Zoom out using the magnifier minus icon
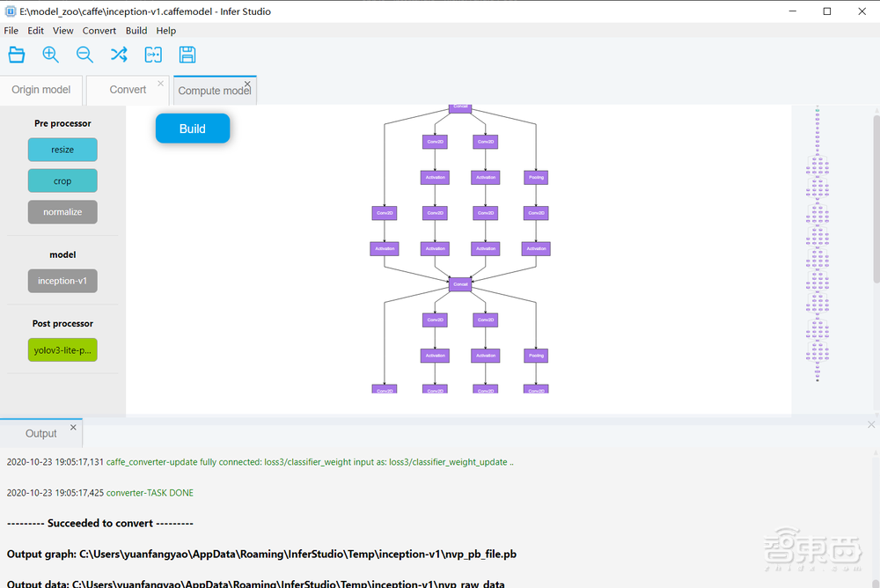880x588 pixels. (84, 55)
